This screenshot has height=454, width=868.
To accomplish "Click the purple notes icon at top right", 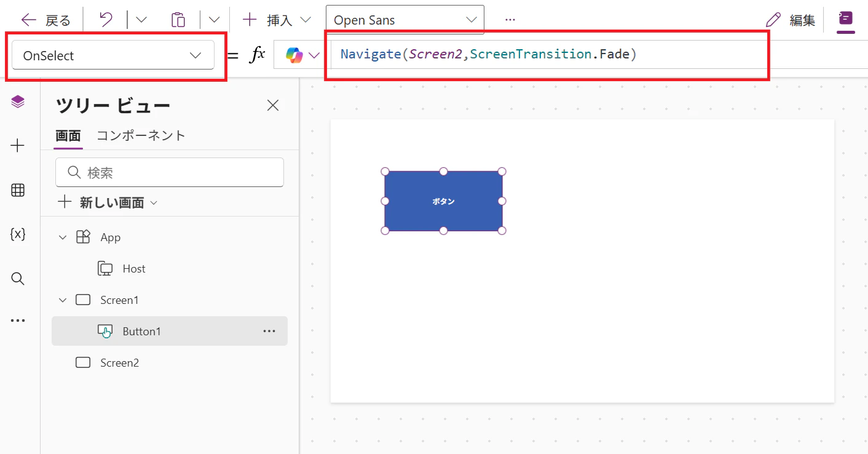I will pos(846,18).
